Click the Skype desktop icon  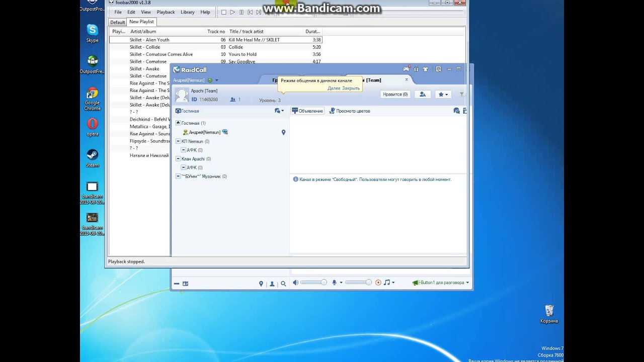(x=92, y=33)
